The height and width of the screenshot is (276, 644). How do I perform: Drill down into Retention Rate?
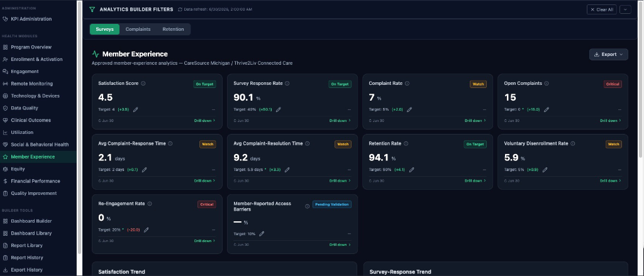click(475, 180)
